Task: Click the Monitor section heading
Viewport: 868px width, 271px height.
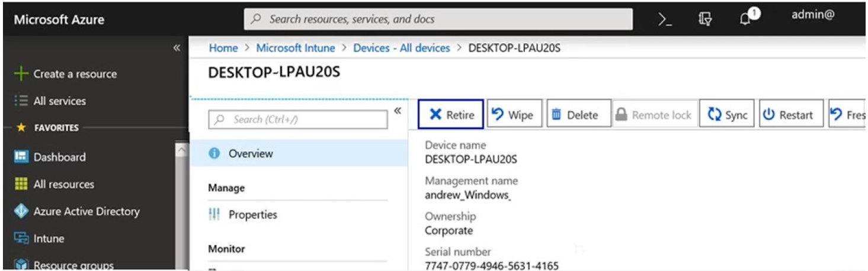Action: (226, 249)
